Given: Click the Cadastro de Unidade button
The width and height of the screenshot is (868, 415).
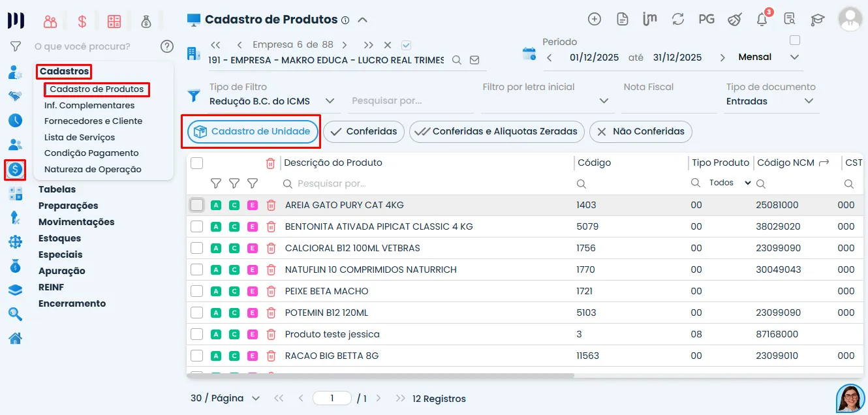Looking at the screenshot, I should click(x=251, y=131).
